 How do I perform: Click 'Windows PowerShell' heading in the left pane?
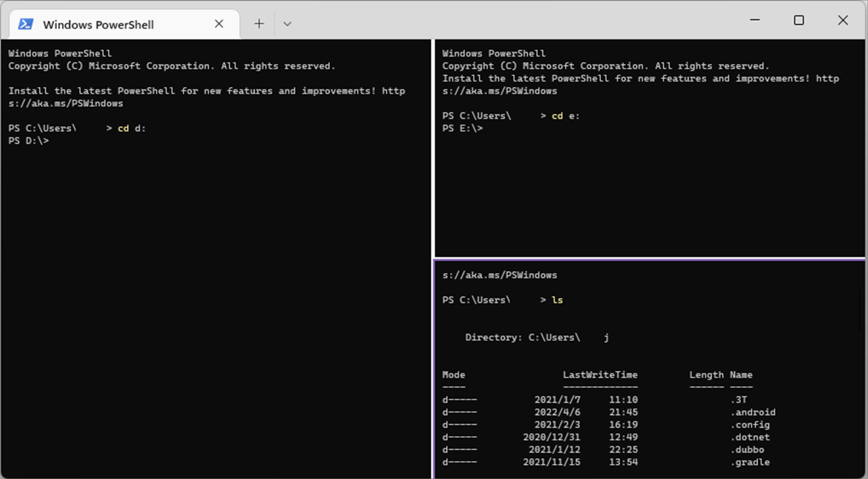(x=60, y=53)
